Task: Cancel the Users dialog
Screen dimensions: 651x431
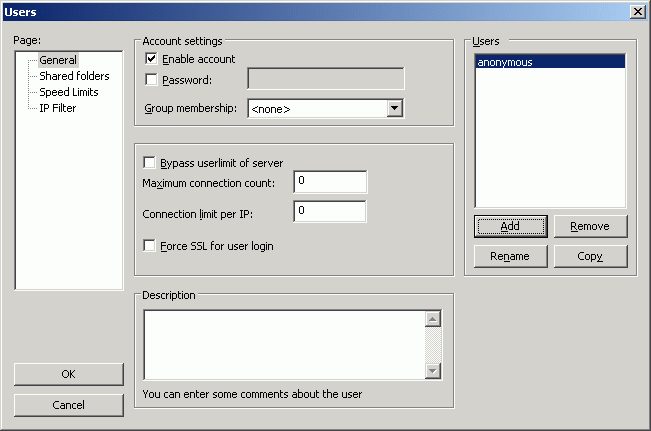Action: click(x=68, y=405)
